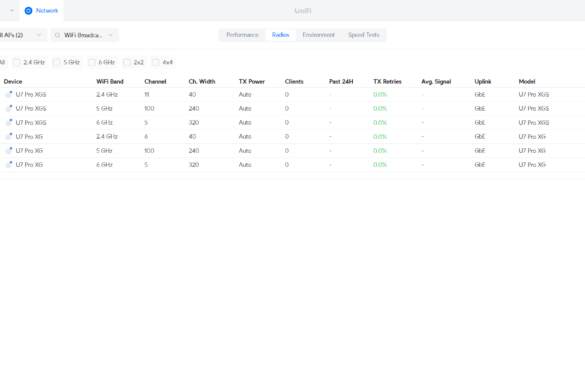The image size is (585, 390).
Task: Expand the WiFi Broadcast dropdown
Action: [85, 35]
